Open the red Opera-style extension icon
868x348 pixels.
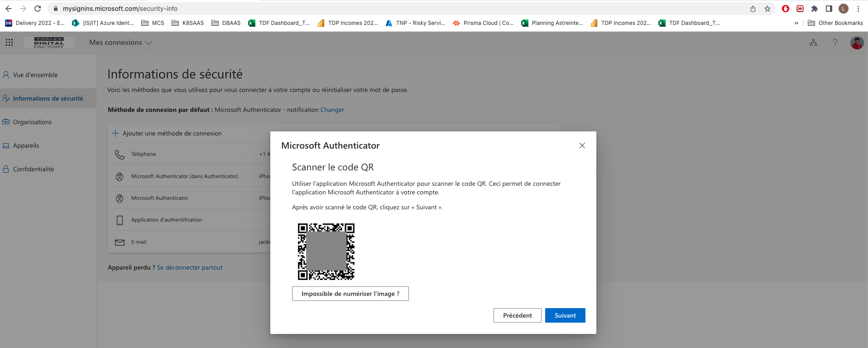pyautogui.click(x=786, y=9)
